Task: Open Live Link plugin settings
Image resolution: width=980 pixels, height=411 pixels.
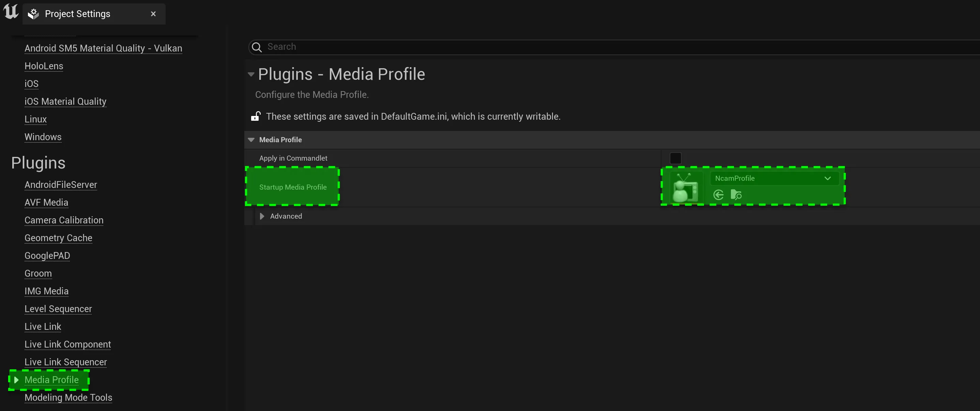Action: point(43,326)
